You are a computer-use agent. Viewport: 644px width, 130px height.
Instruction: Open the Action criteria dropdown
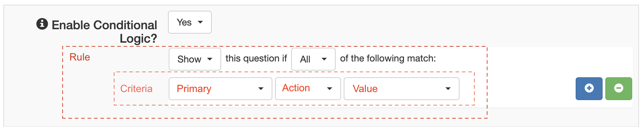[308, 89]
